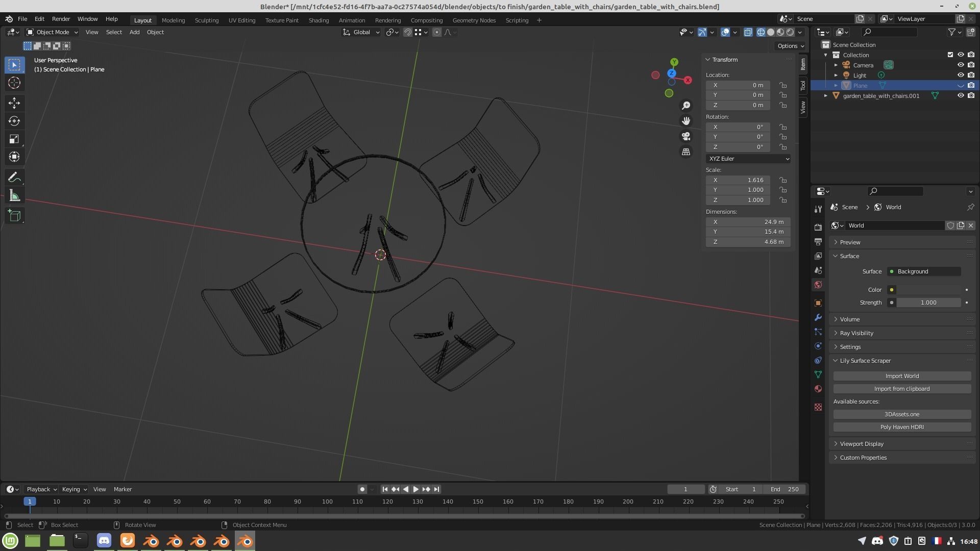Click the world Color swatch field
980x551 pixels.
(928, 290)
